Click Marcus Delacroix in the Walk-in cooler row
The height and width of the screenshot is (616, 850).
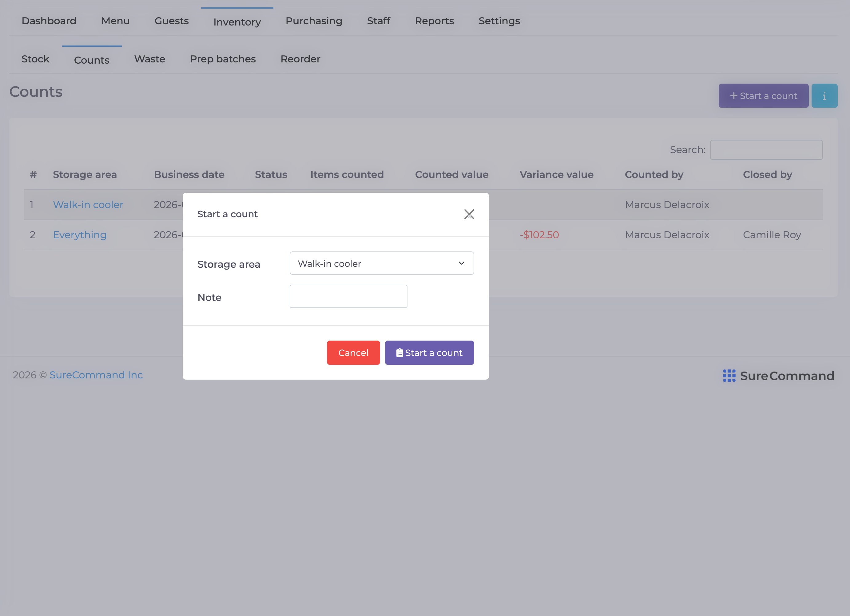click(667, 205)
